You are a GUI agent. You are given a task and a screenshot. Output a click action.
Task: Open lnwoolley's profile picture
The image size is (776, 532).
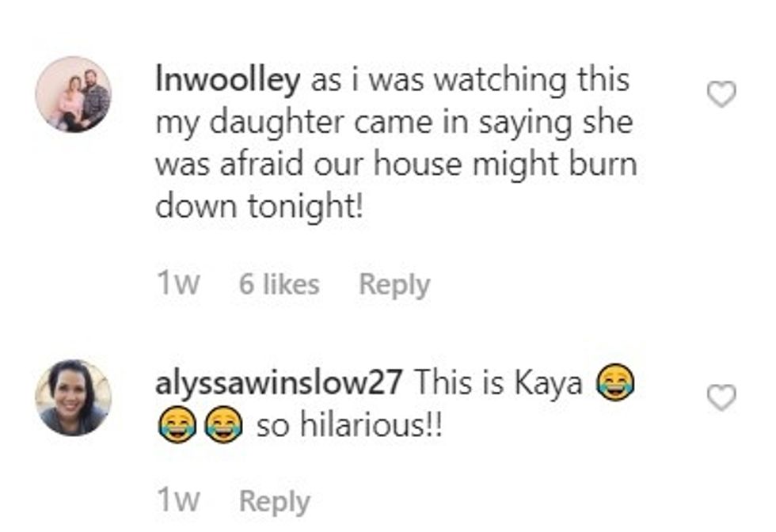73,94
